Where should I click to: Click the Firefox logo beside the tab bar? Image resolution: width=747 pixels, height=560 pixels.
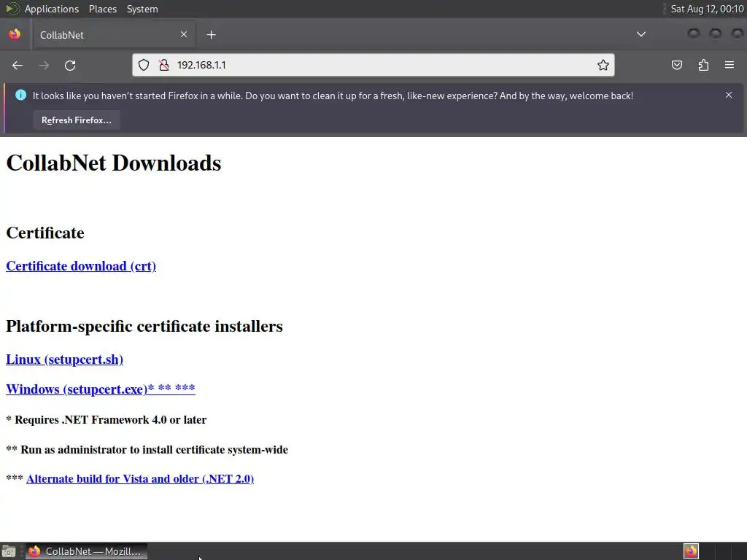pos(15,34)
